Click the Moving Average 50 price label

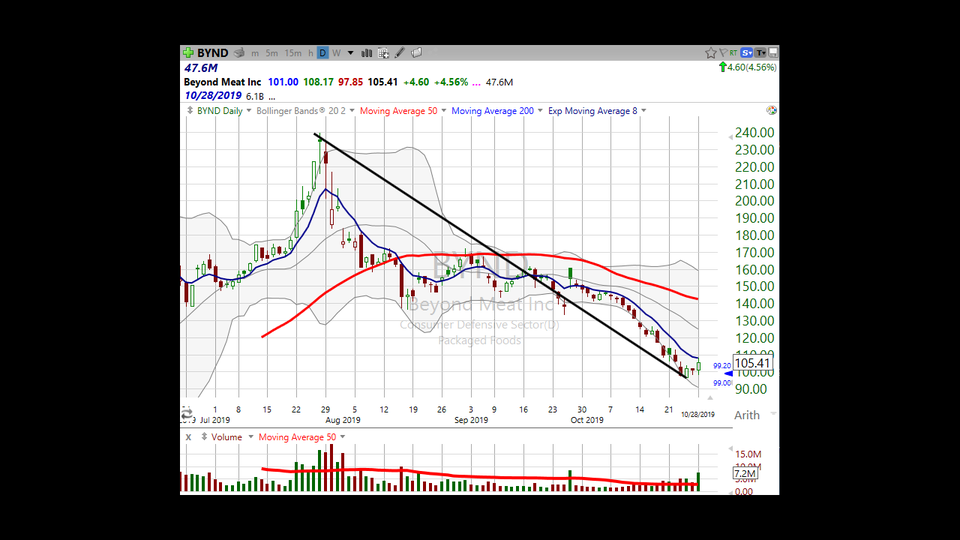pos(399,111)
